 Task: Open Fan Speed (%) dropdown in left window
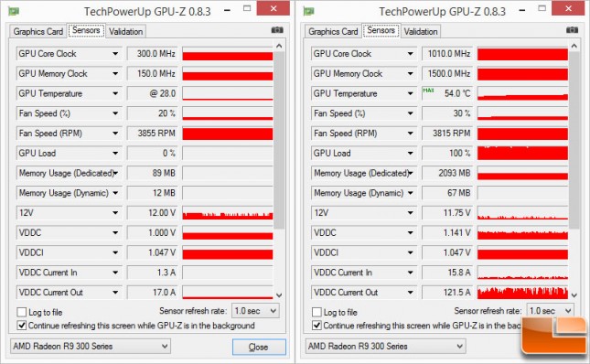(x=115, y=113)
